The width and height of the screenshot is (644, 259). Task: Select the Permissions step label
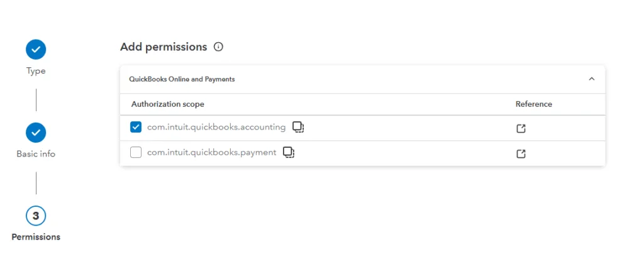(x=36, y=237)
